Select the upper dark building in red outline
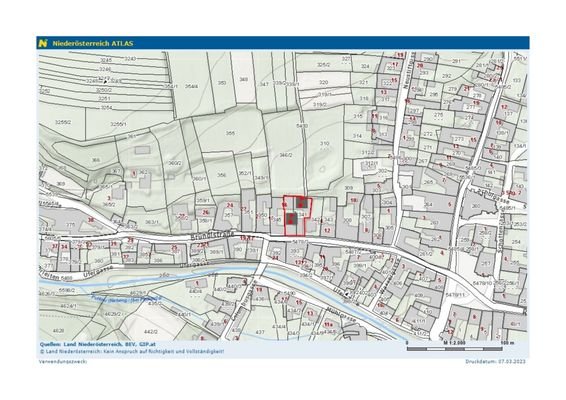The height and width of the screenshot is (400, 566). pyautogui.click(x=302, y=203)
